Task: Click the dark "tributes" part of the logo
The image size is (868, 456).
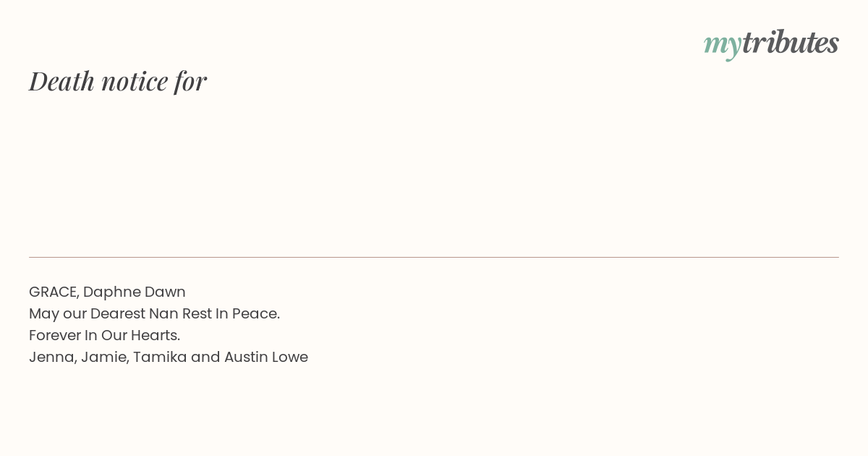Action: click(791, 42)
